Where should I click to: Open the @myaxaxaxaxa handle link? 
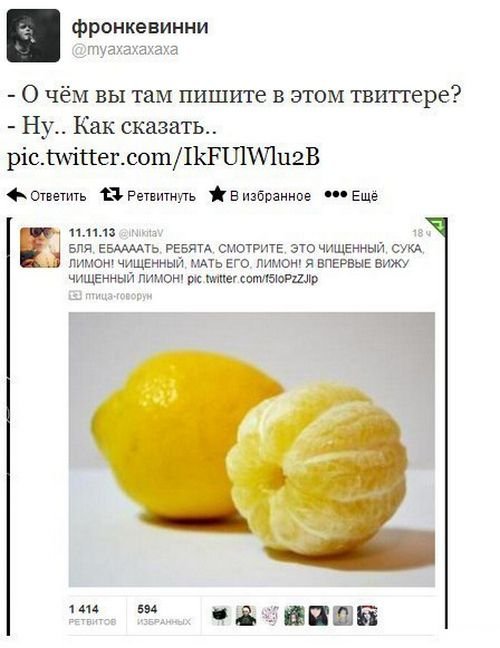pyautogui.click(x=125, y=50)
